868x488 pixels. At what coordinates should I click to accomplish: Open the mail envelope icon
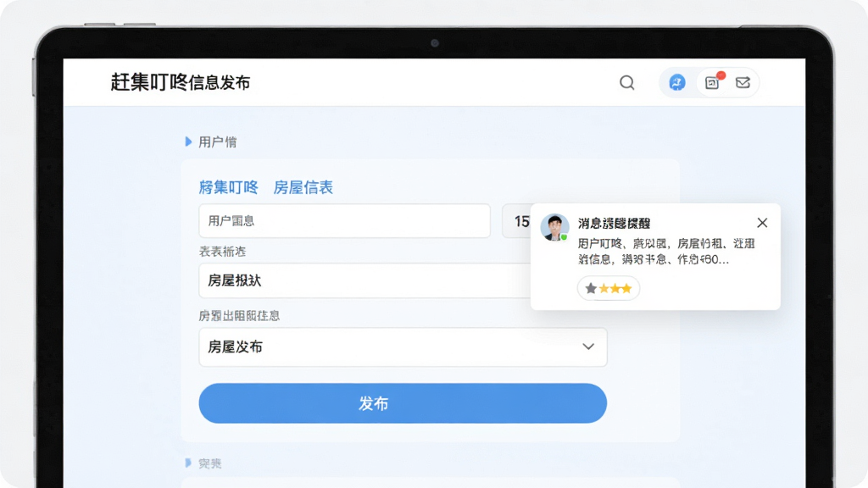743,82
